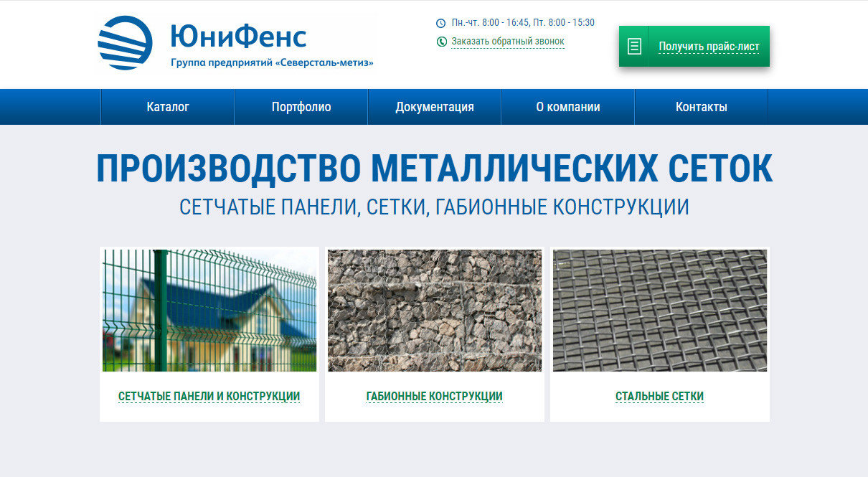Open the Каталог menu item

[168, 107]
